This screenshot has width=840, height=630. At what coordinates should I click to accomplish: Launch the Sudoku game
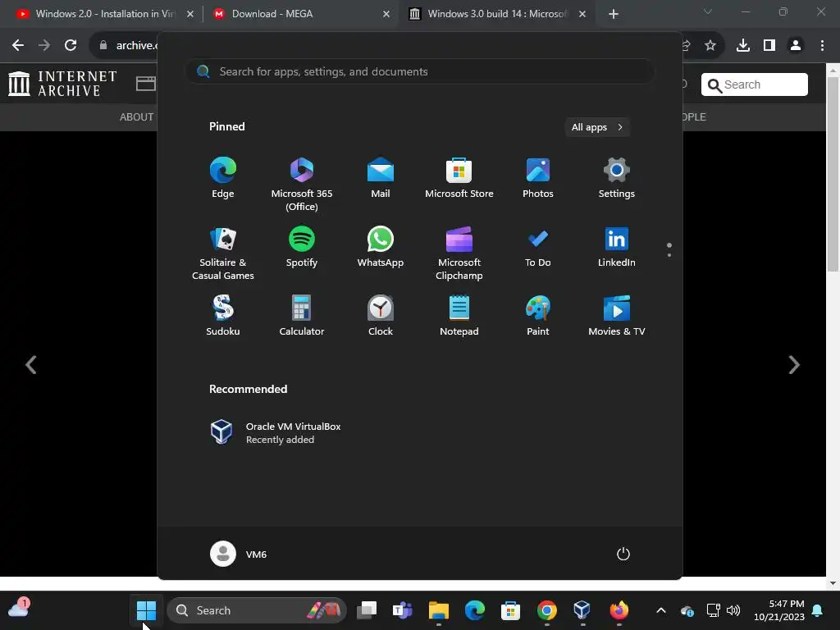223,316
